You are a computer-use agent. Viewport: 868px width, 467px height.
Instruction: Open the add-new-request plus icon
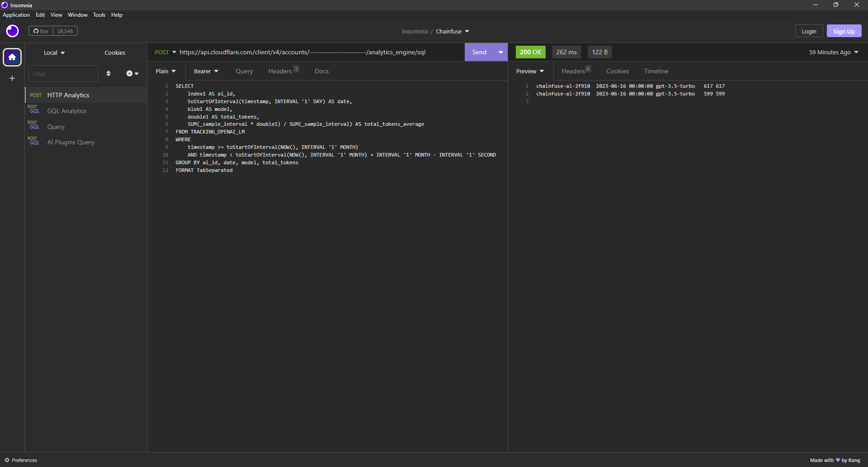point(130,73)
